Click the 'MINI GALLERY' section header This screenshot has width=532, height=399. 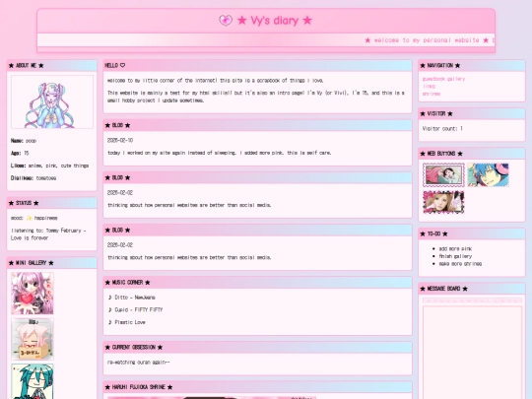pyautogui.click(x=52, y=263)
